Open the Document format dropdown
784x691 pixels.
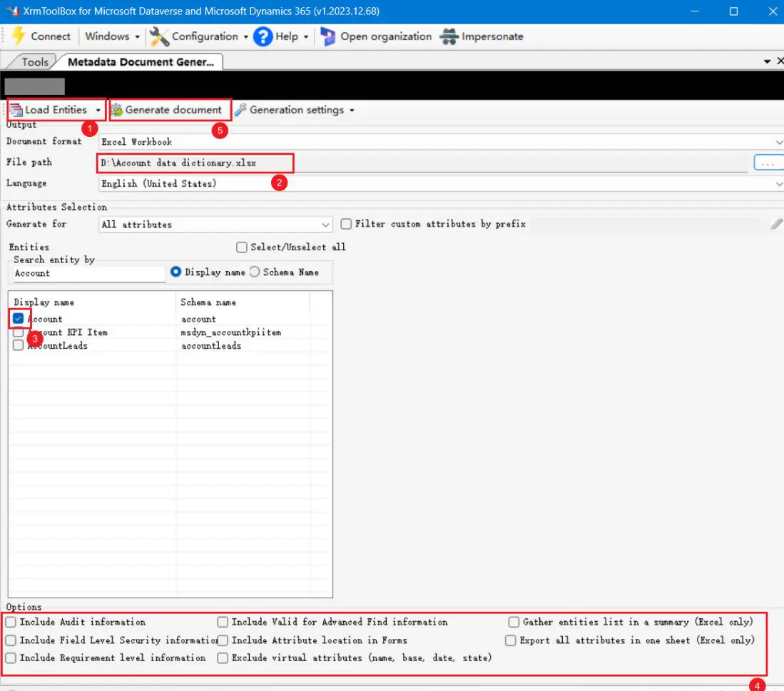coord(778,141)
